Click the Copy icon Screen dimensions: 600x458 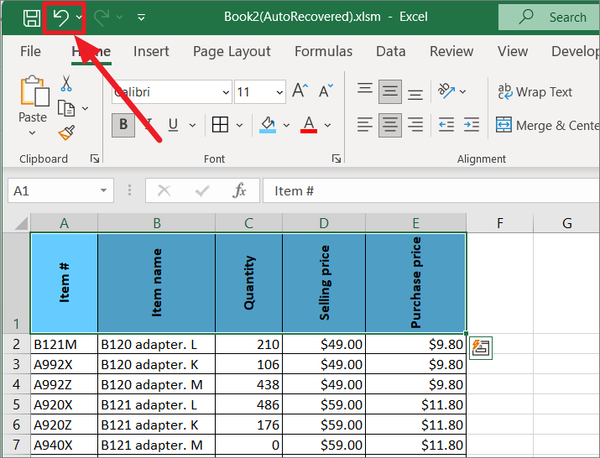pyautogui.click(x=67, y=108)
